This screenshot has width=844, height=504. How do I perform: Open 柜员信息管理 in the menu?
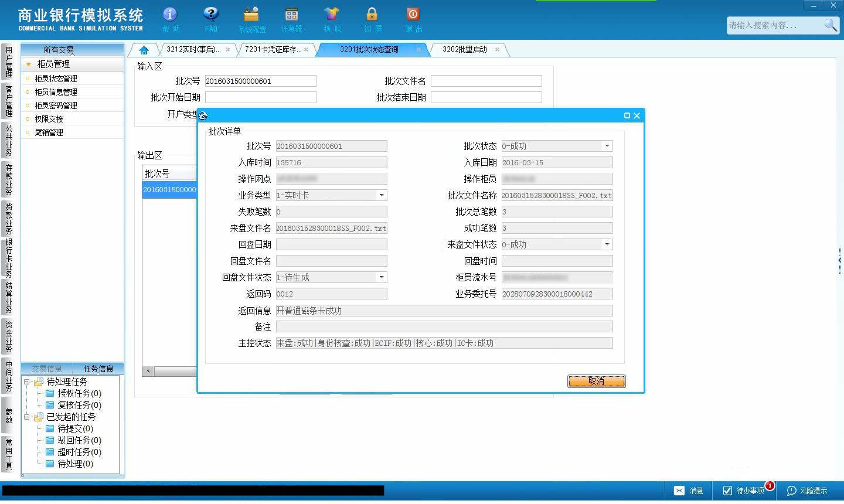click(x=56, y=92)
